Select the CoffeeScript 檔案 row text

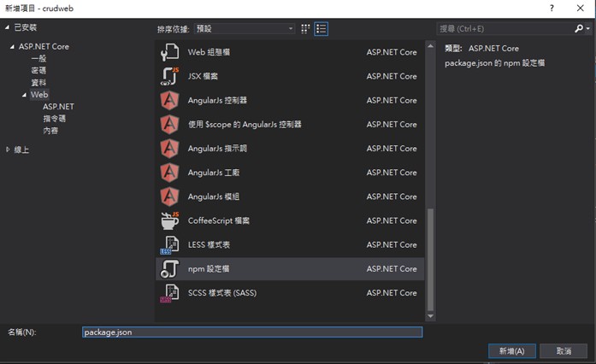pyautogui.click(x=219, y=220)
